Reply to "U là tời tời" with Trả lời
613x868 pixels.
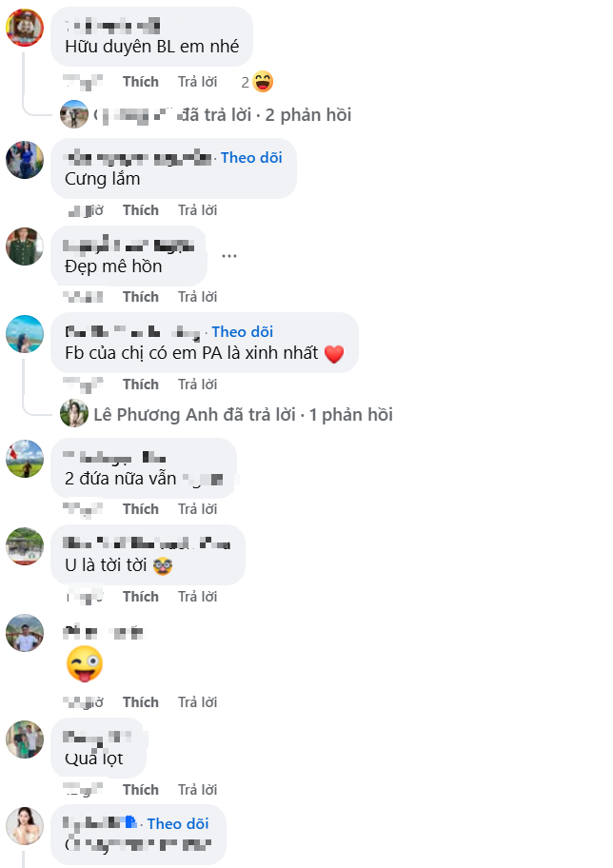[x=198, y=597]
